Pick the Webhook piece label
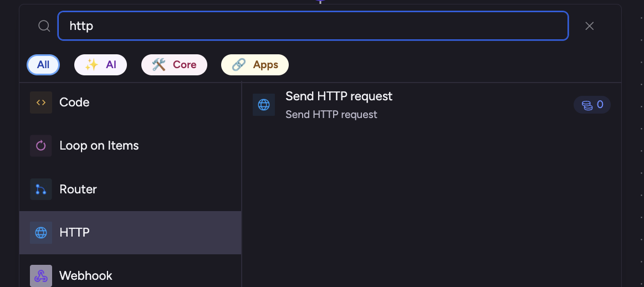 pyautogui.click(x=86, y=275)
